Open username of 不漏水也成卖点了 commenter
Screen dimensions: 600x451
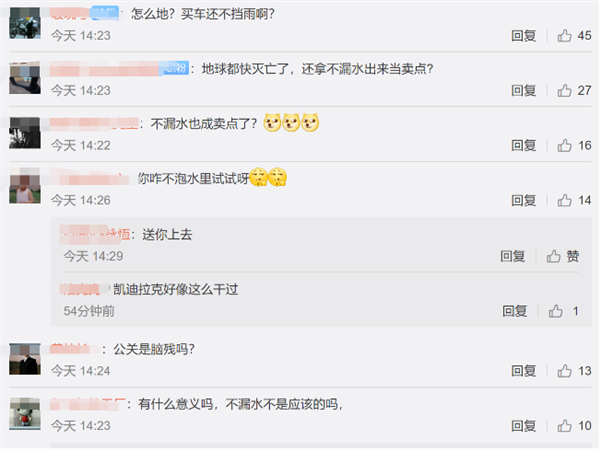[x=94, y=124]
